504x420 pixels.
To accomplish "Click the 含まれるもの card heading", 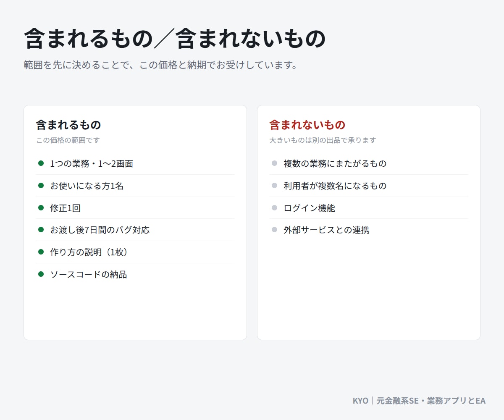I will [x=68, y=125].
